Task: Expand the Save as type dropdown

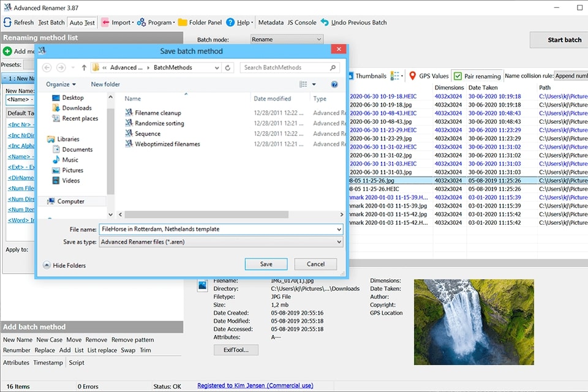Action: (x=339, y=242)
